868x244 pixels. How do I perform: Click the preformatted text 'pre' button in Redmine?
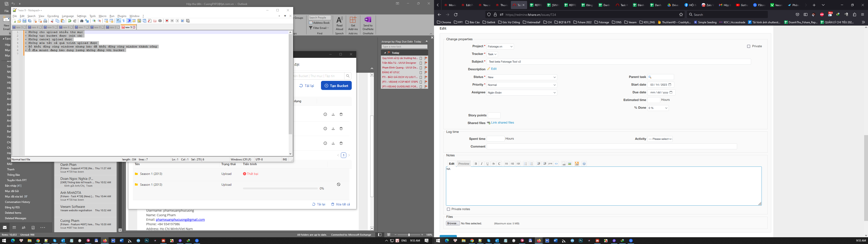[x=551, y=164]
